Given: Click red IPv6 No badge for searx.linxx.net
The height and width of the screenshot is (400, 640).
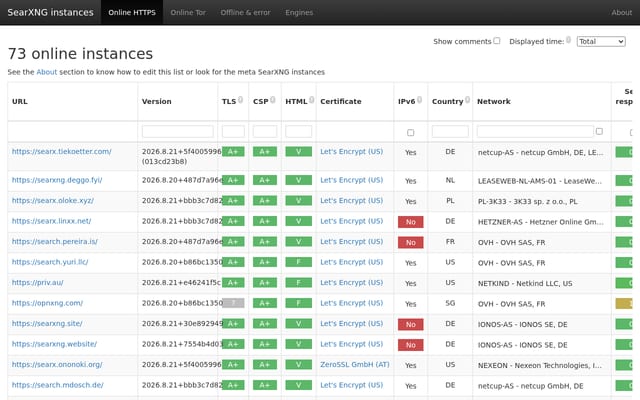Looking at the screenshot, I should (x=411, y=222).
